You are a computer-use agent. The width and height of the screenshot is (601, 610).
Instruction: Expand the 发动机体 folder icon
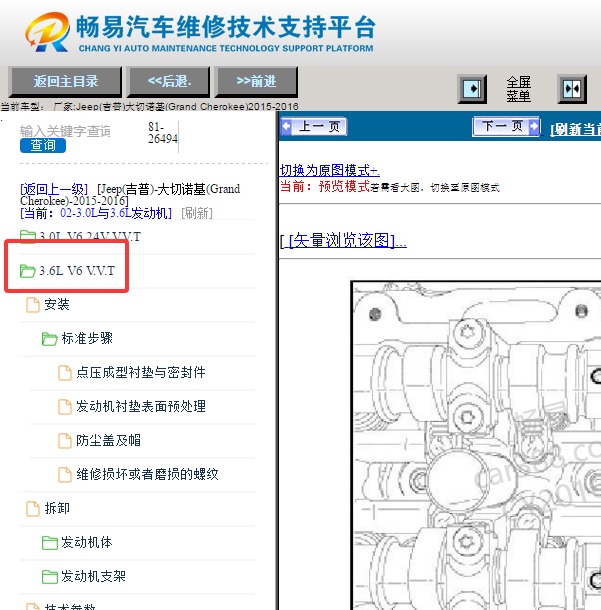(50, 543)
